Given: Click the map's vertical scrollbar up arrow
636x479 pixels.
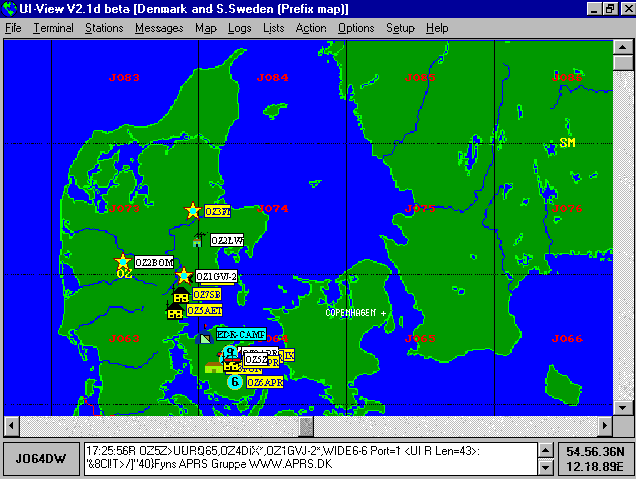Looking at the screenshot, I should click(x=623, y=48).
